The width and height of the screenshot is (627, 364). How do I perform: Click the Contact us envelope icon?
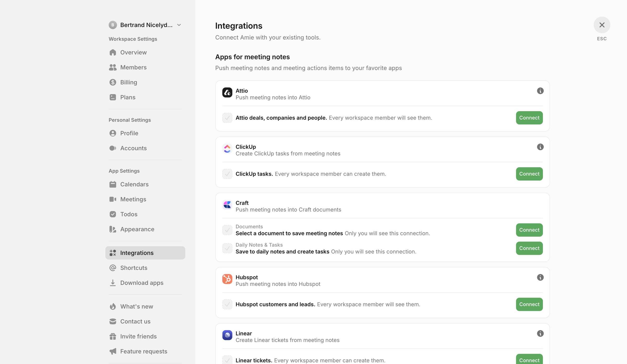click(x=113, y=321)
